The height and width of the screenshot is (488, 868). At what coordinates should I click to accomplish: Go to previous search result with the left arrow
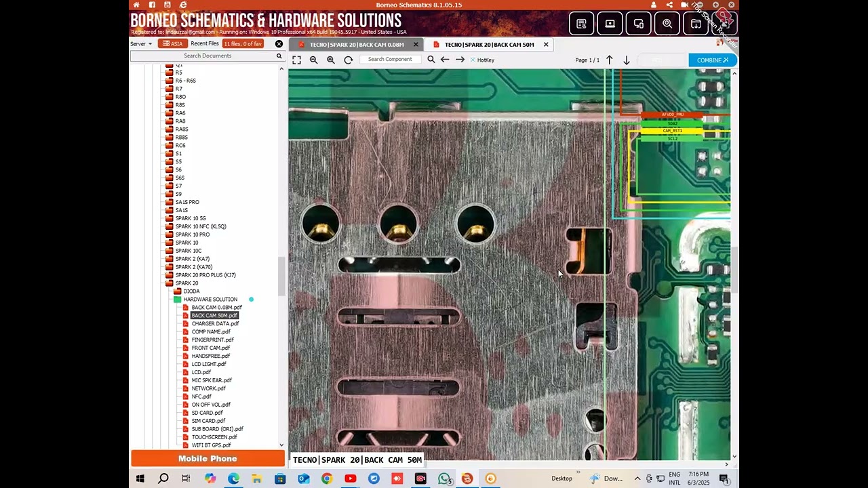pyautogui.click(x=445, y=60)
